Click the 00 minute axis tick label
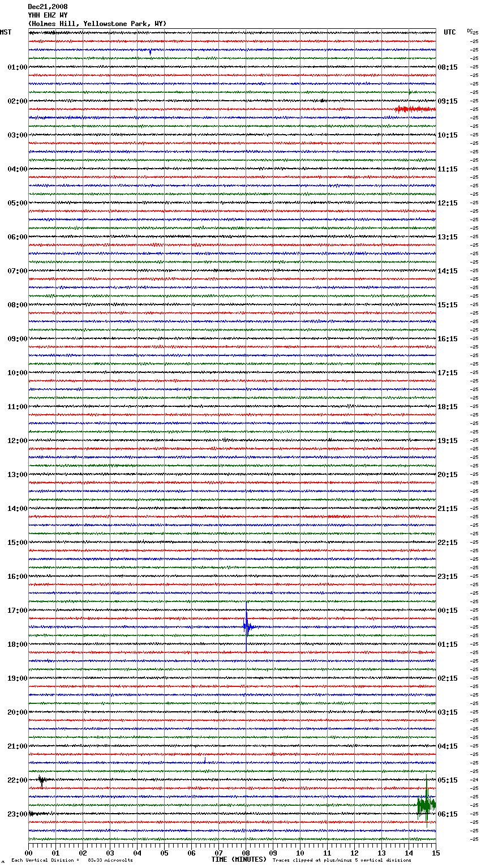Viewport: 481px width, 868px height. coord(28,853)
